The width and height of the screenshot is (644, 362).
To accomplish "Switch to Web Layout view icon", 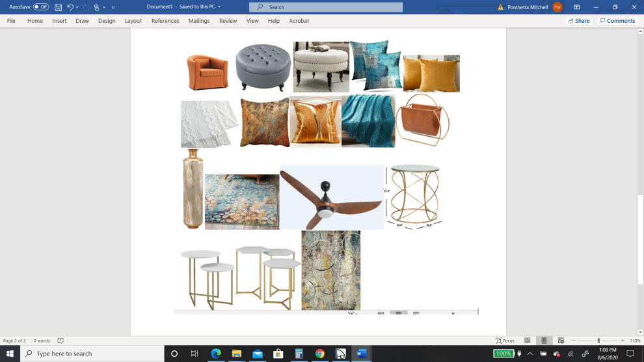I will 561,341.
